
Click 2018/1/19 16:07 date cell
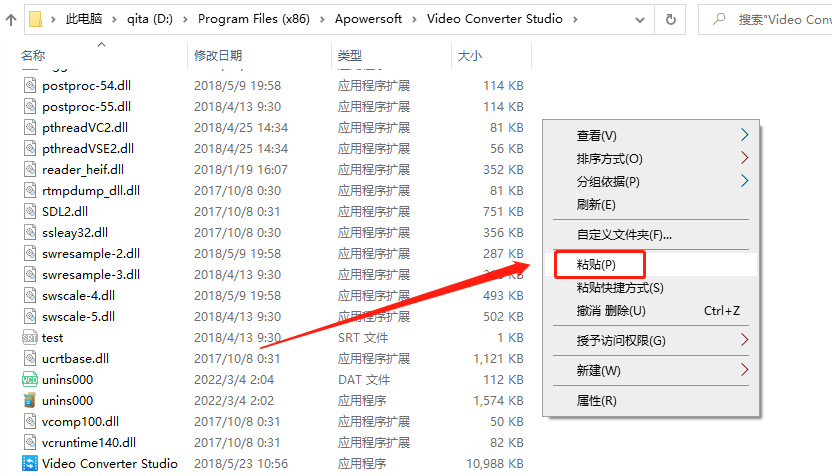coord(241,170)
